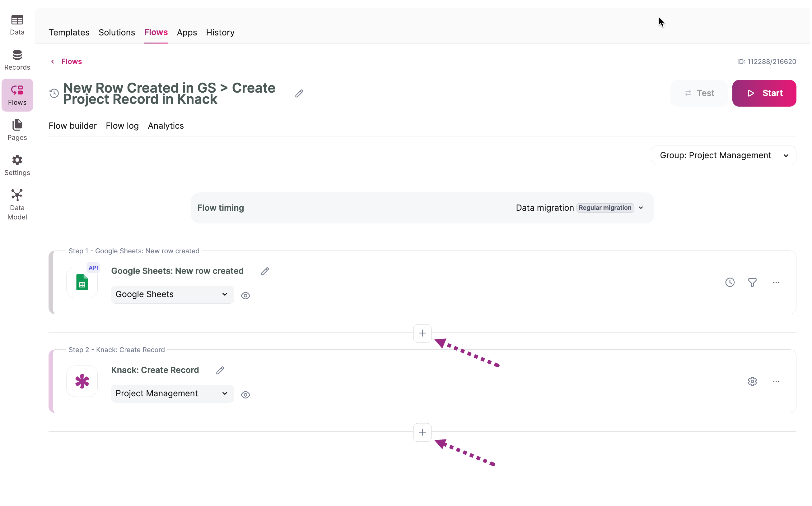Open the Templates tab
The width and height of the screenshot is (812, 506).
click(x=69, y=32)
